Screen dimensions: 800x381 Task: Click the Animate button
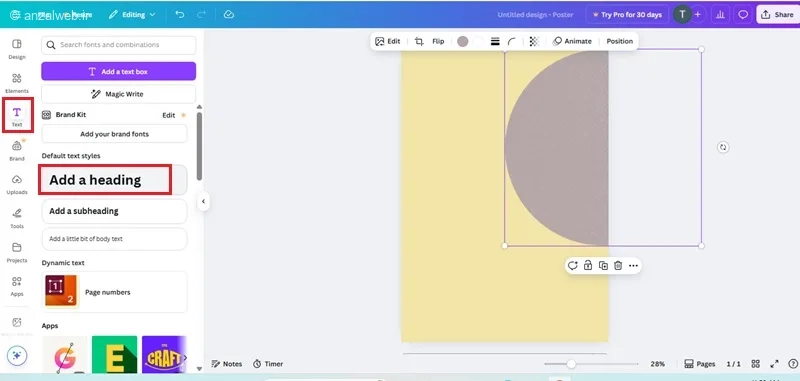coord(572,41)
